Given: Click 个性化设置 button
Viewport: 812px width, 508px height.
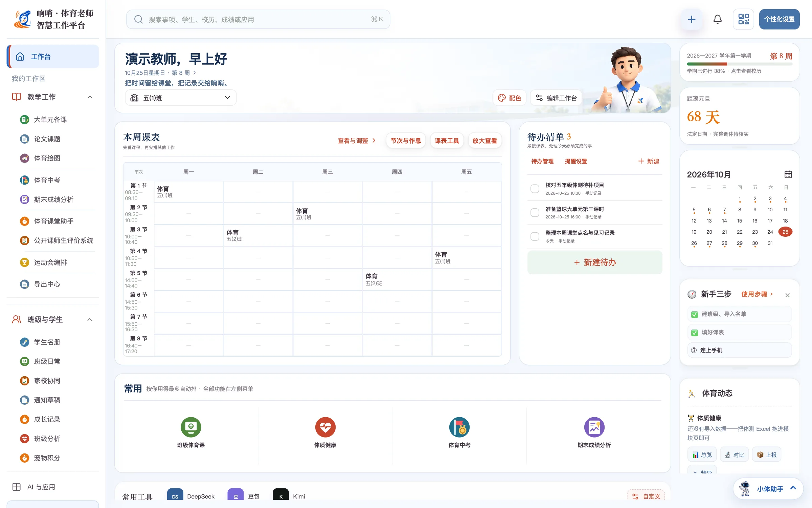Looking at the screenshot, I should pyautogui.click(x=779, y=19).
